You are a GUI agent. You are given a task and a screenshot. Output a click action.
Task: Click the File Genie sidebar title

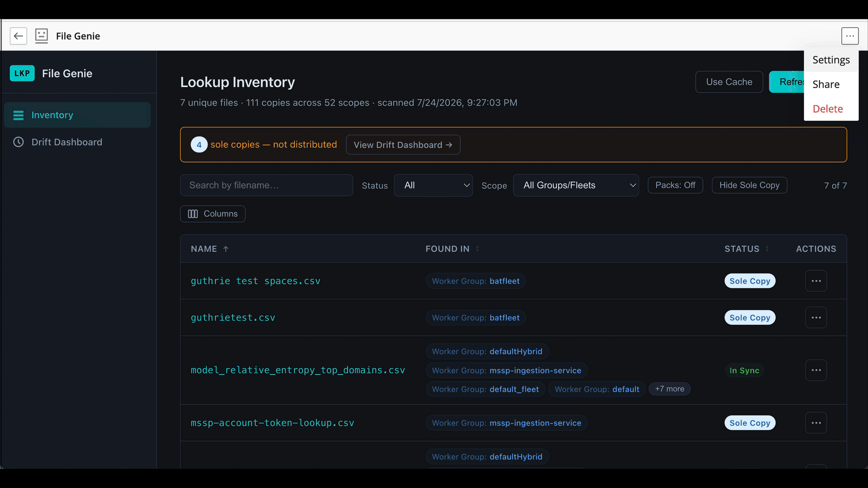67,74
